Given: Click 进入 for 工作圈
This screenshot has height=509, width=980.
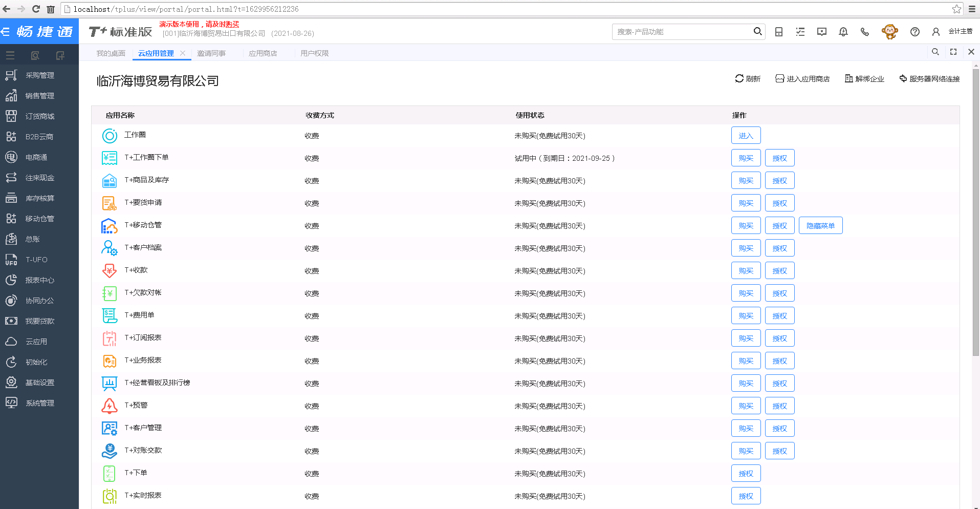Looking at the screenshot, I should (x=746, y=136).
